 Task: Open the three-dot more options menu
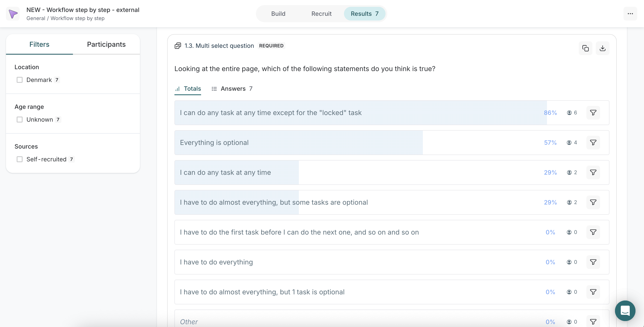[630, 14]
